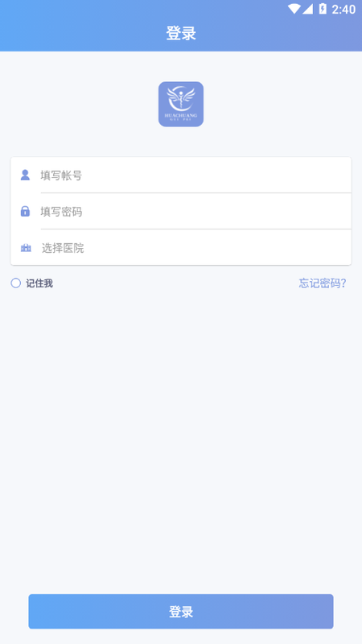Screen dimensions: 362x644
Task: Tap the battery charging icon
Action: point(323,9)
